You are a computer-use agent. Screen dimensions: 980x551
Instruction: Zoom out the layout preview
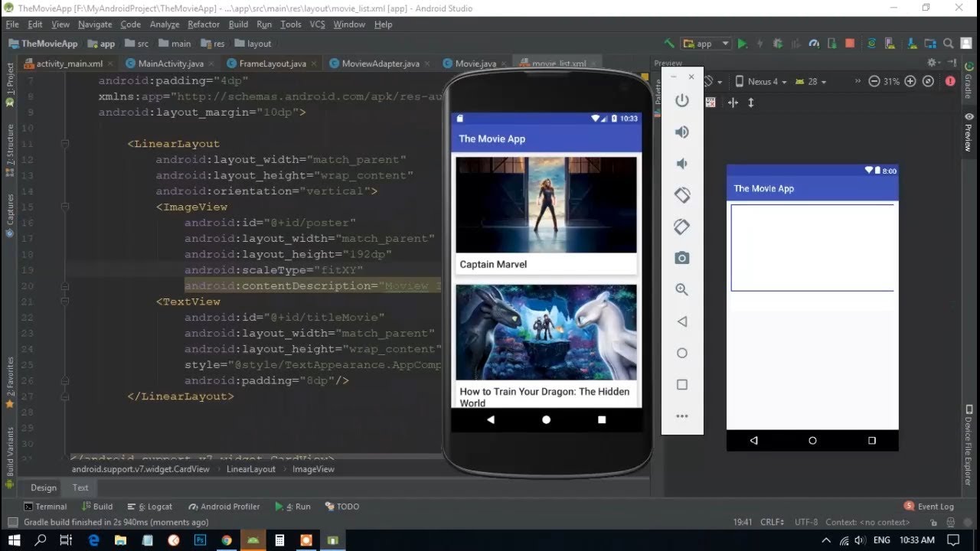click(874, 80)
